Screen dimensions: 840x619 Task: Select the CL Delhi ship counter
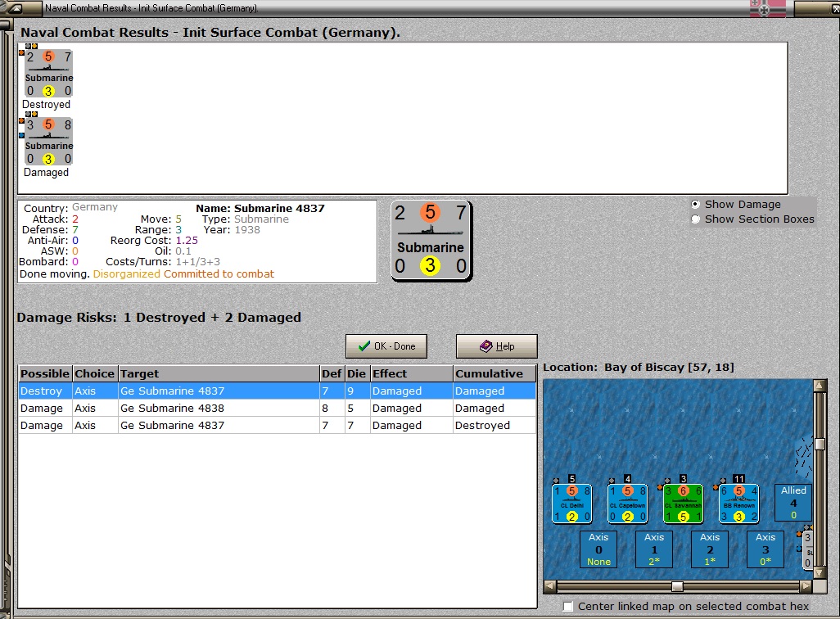pyautogui.click(x=571, y=504)
